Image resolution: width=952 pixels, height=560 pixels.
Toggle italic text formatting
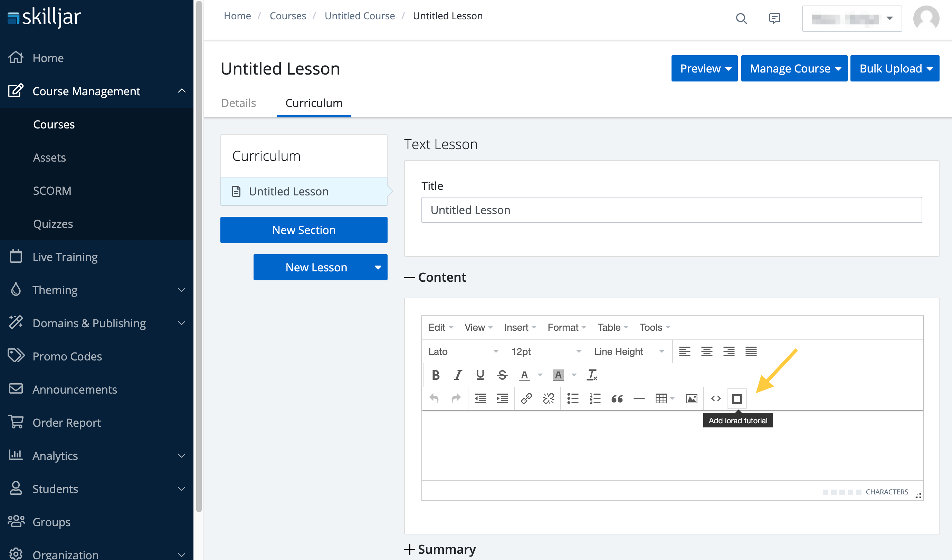coord(458,375)
